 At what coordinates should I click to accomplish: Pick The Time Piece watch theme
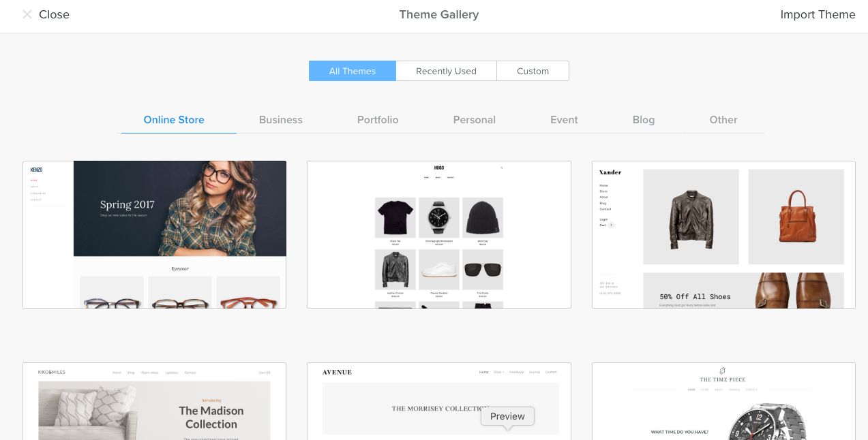[x=723, y=401]
